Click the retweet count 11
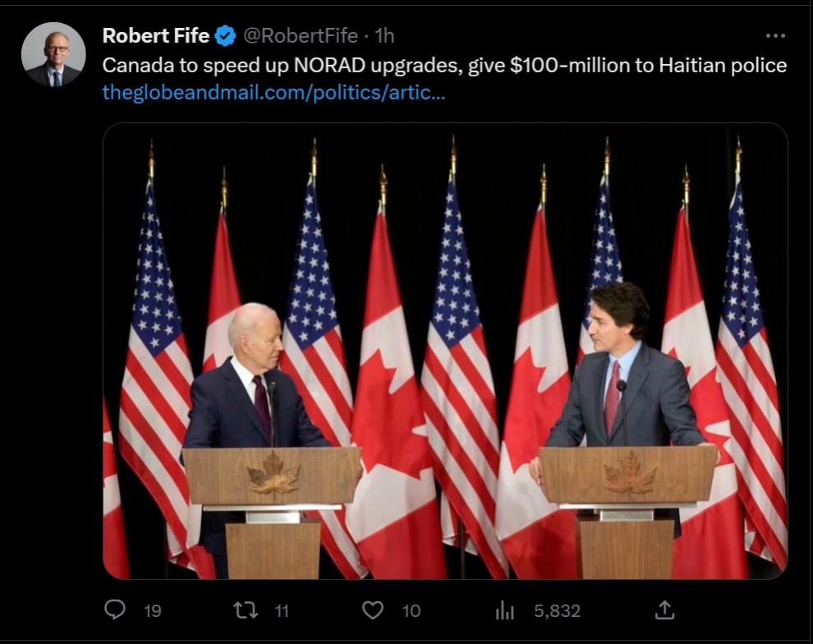The height and width of the screenshot is (644, 813). pyautogui.click(x=282, y=610)
